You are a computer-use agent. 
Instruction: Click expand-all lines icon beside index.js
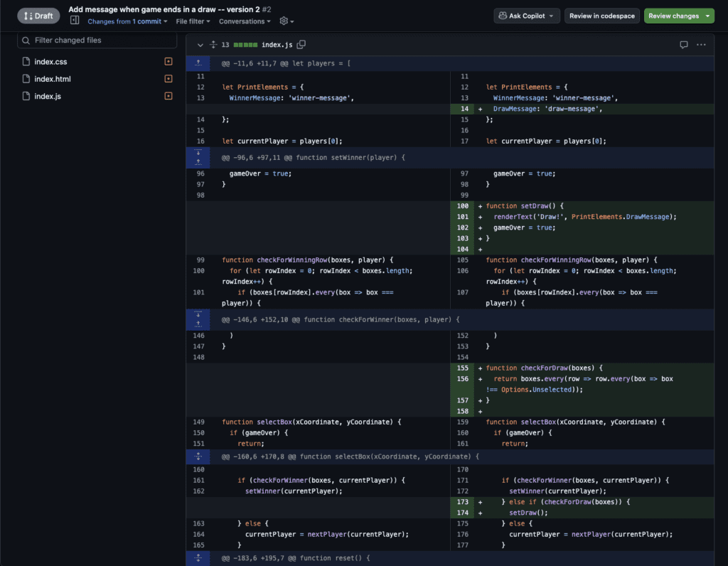(x=213, y=45)
